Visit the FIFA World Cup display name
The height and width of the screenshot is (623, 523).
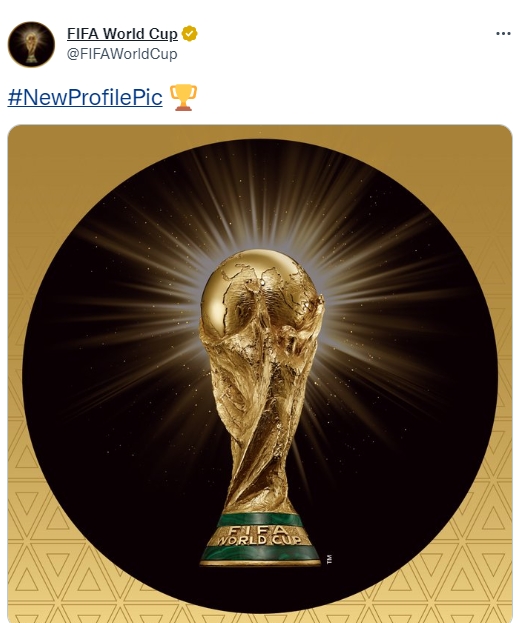122,34
